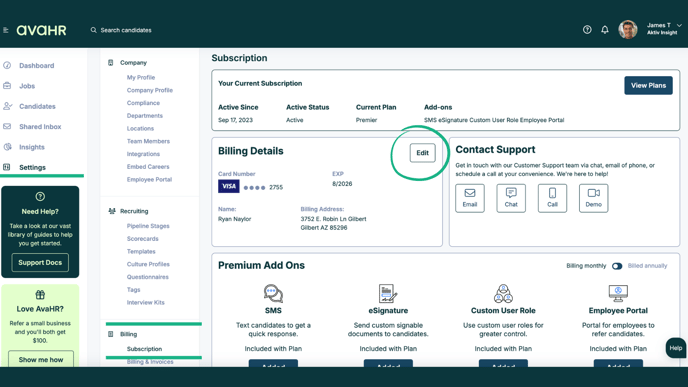Open Embed Careers settings
The image size is (688, 387).
(148, 167)
